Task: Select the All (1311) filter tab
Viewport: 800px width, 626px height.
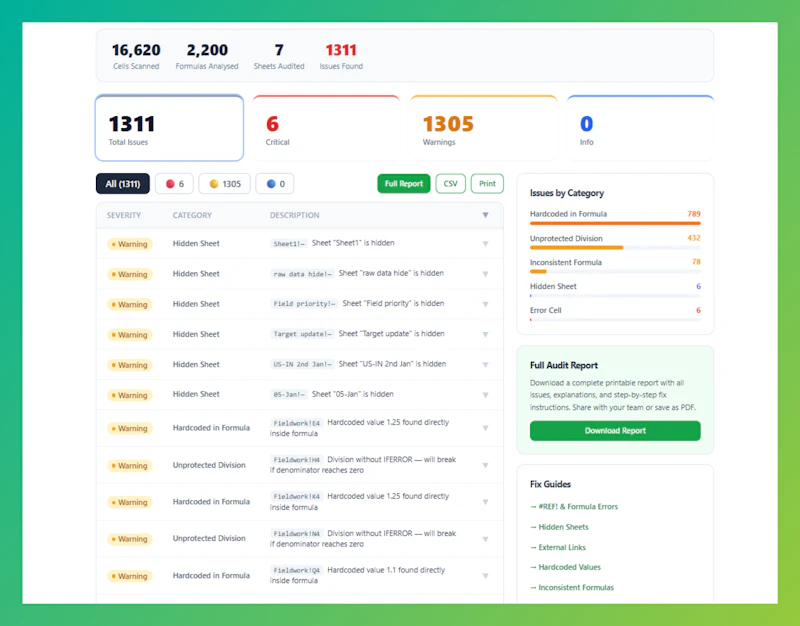Action: click(122, 184)
